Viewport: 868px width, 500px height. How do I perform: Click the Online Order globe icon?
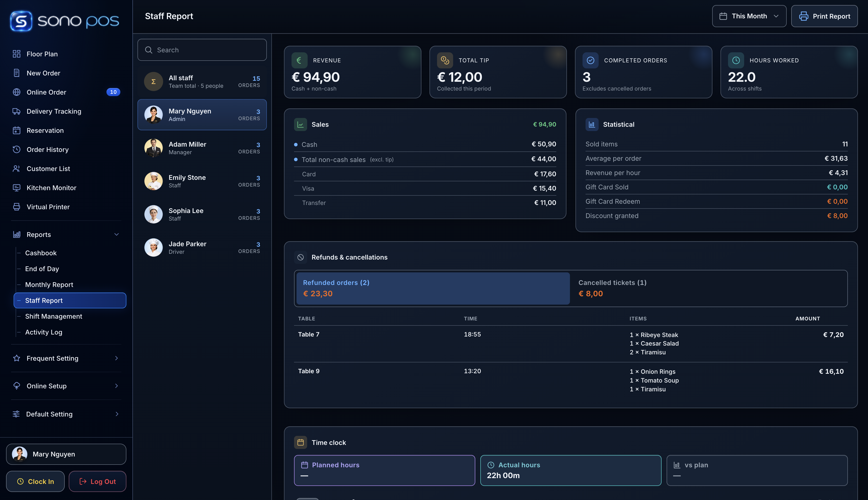click(17, 92)
